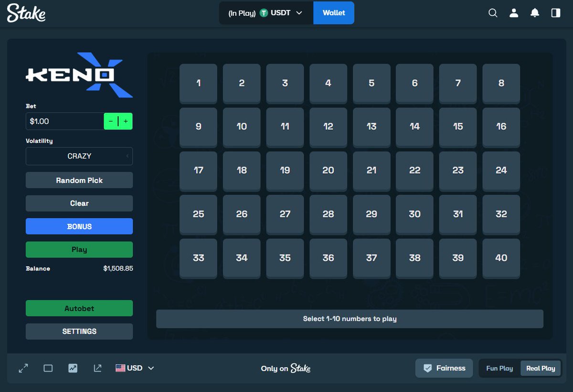The image size is (573, 392).
Task: Select keno number 33
Action: tap(199, 258)
